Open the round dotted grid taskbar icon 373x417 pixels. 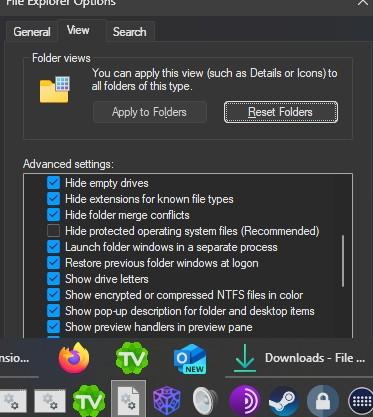click(x=361, y=402)
